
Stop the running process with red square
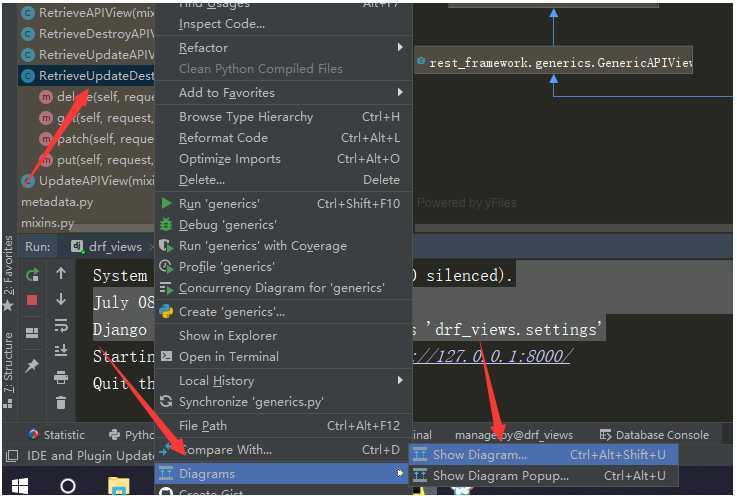(32, 300)
